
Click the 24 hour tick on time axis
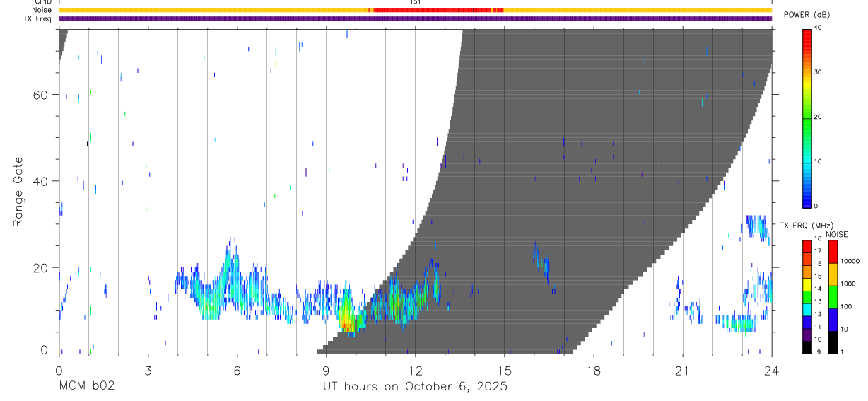771,371
